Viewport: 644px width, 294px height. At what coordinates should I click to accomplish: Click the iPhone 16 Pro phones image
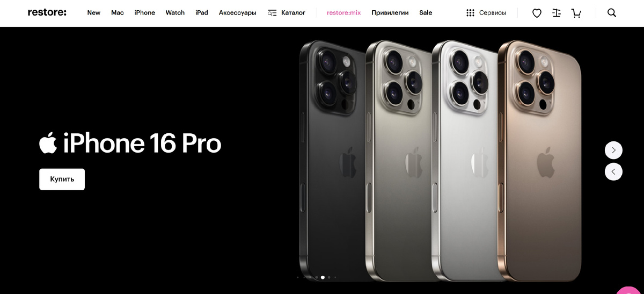440,160
